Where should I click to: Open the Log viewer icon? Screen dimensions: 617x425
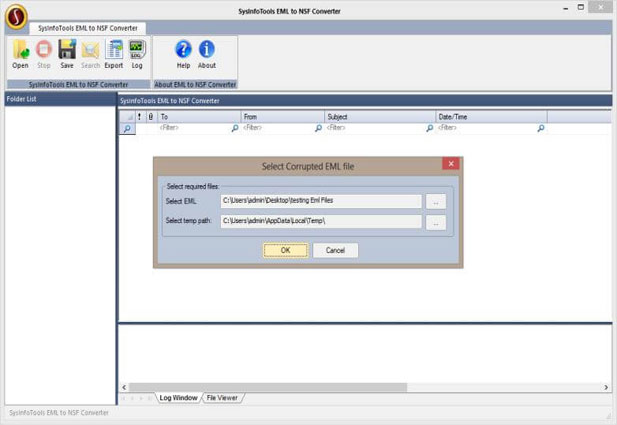coord(137,54)
